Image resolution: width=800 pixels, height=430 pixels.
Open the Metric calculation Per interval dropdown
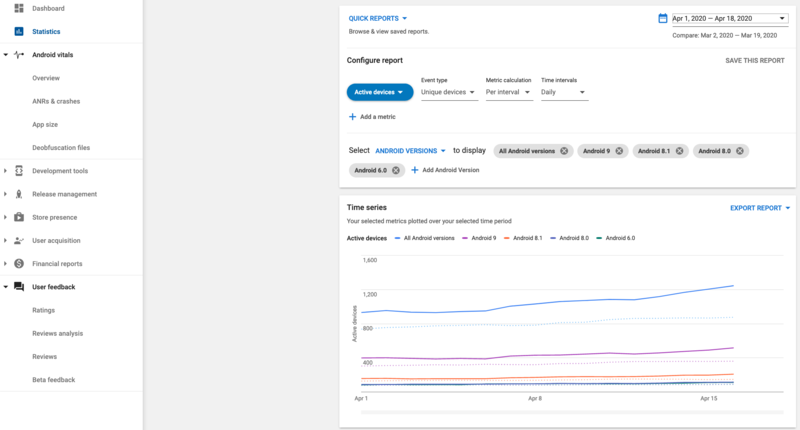coord(508,92)
